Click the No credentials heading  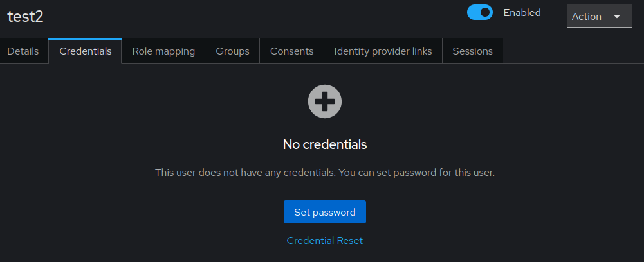[324, 144]
